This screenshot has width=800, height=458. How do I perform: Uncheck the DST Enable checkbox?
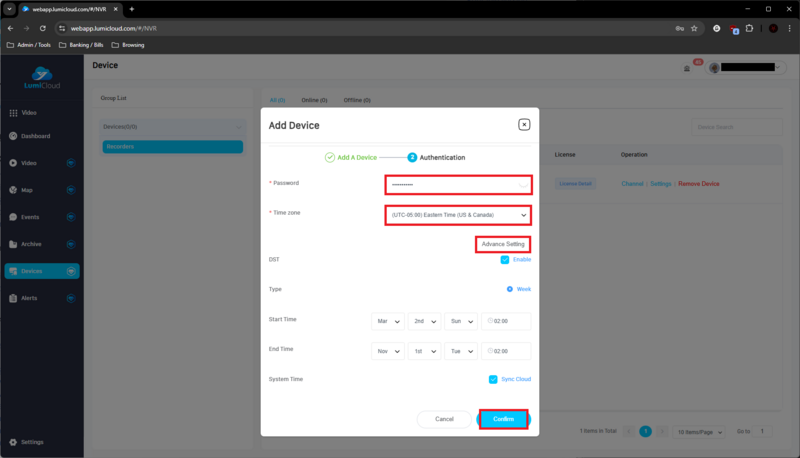(x=505, y=259)
